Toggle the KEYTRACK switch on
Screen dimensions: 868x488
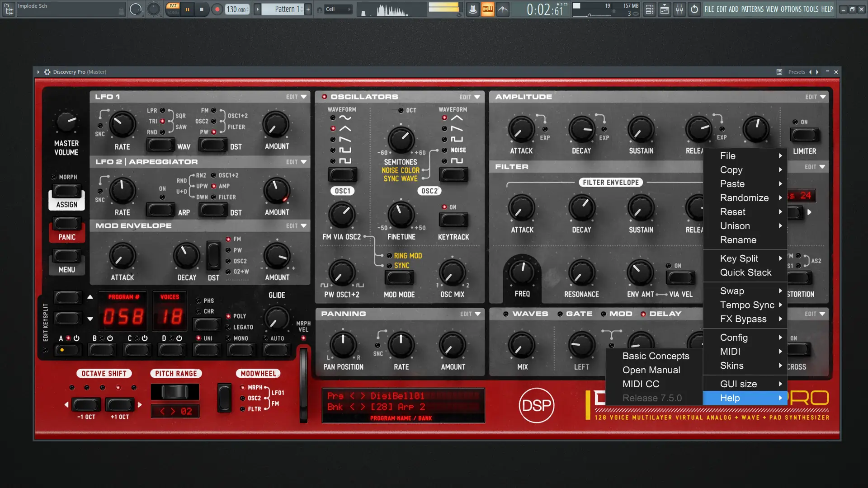coord(453,220)
